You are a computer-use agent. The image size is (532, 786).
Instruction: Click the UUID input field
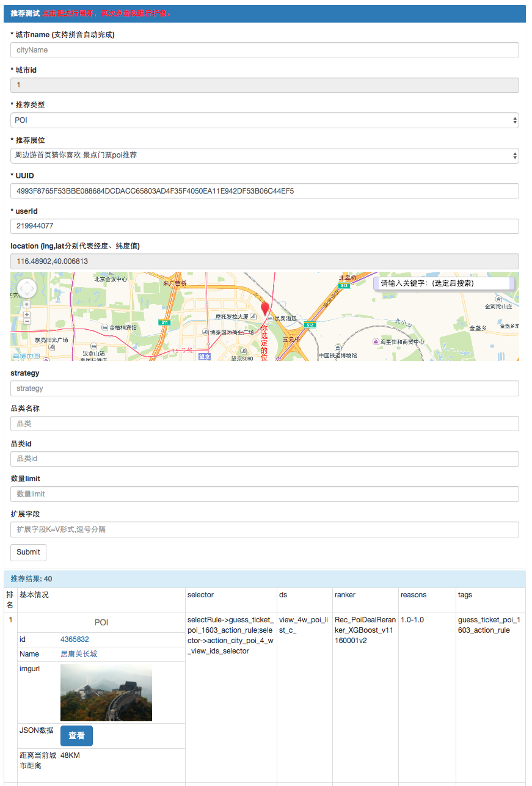[x=264, y=191]
